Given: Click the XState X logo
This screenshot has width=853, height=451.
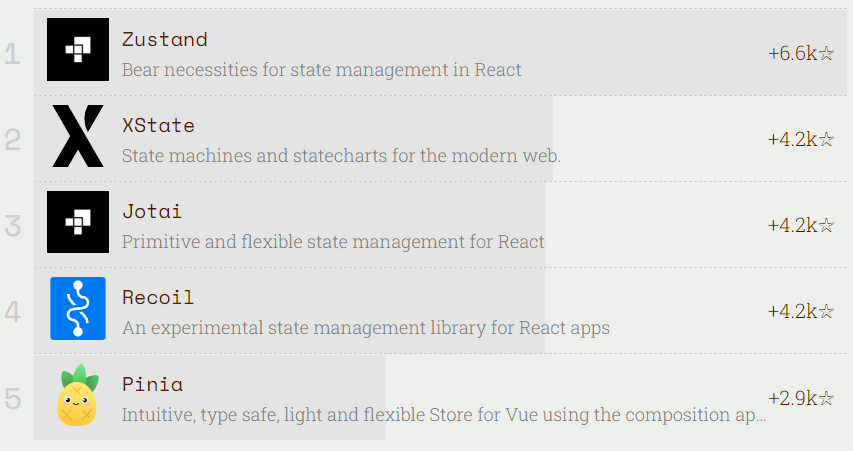Looking at the screenshot, I should click(x=78, y=135).
